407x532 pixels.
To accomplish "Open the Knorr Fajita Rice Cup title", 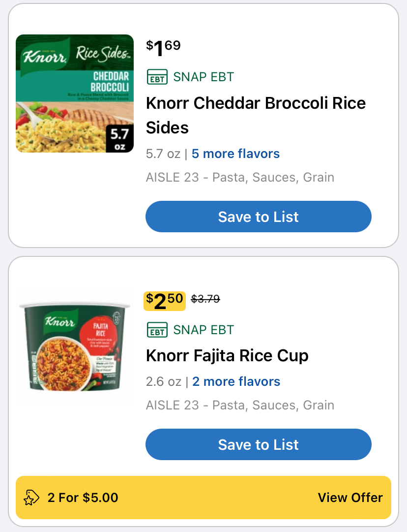I will (227, 356).
